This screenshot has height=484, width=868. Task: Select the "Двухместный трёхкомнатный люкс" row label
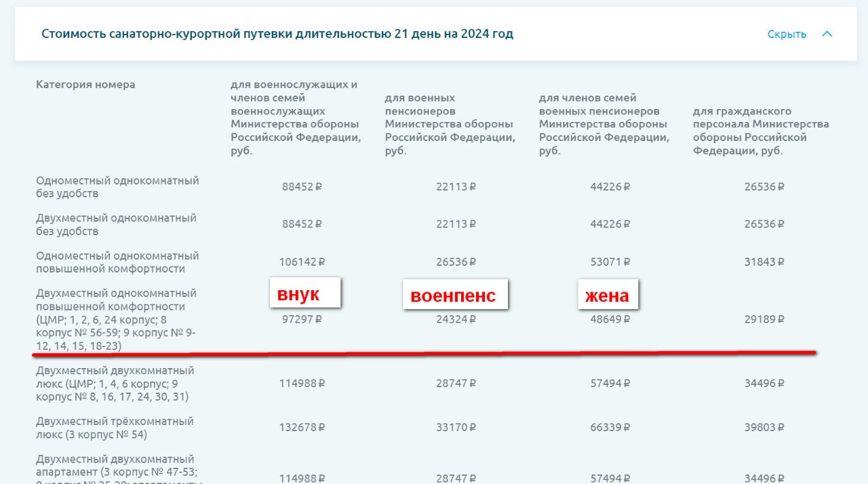click(115, 428)
